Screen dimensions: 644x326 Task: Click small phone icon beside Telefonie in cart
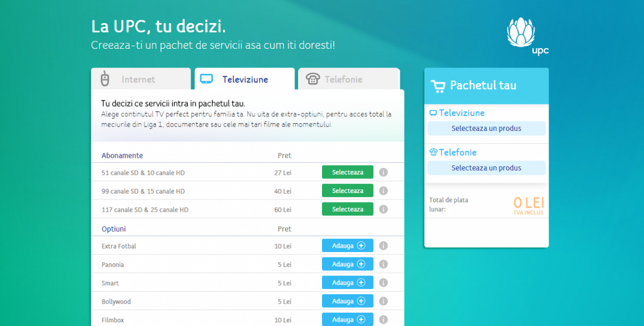[433, 152]
